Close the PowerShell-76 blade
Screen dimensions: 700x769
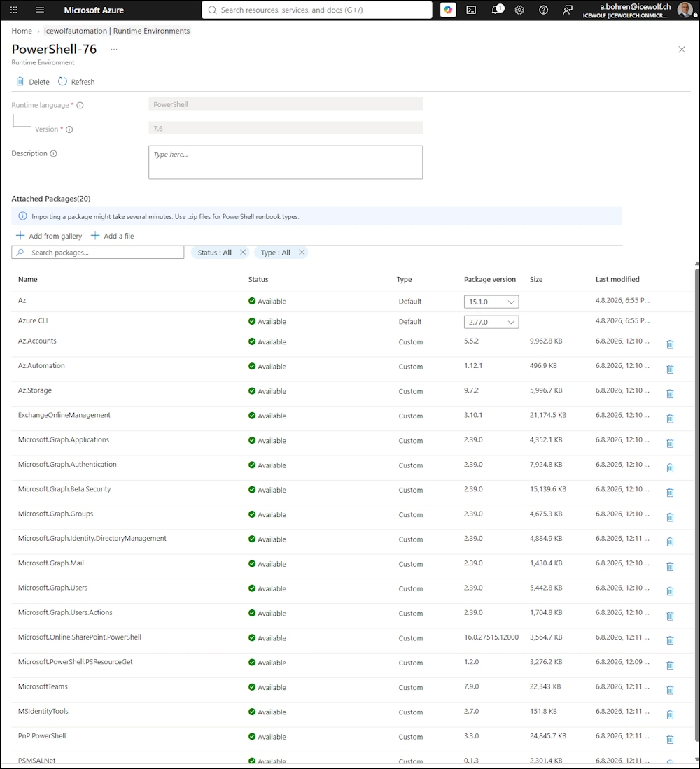point(681,50)
